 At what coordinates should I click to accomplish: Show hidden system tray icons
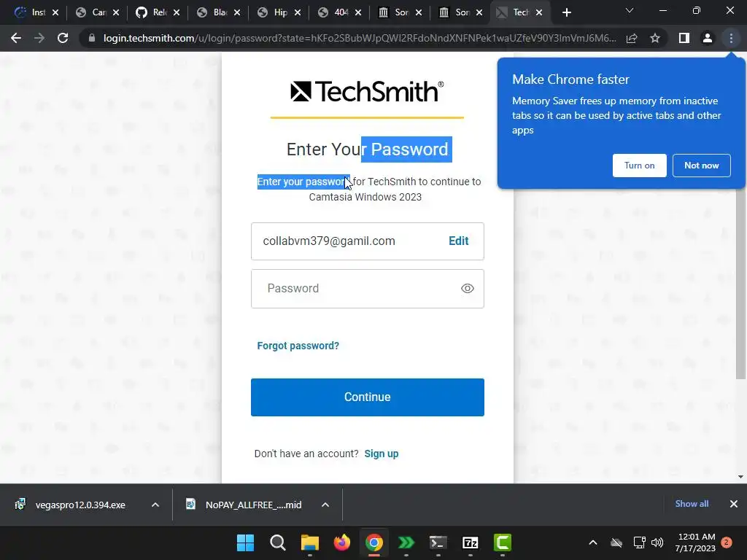coord(593,542)
